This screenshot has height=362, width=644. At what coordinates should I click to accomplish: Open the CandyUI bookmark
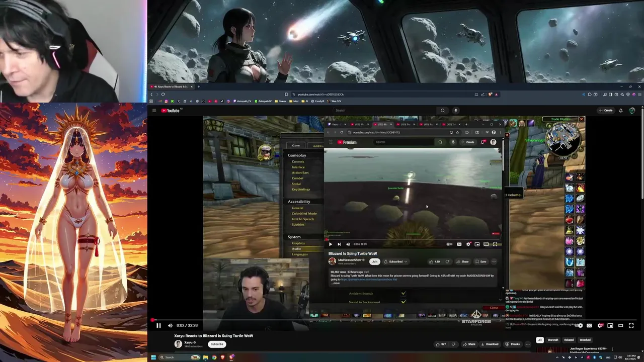(318, 101)
